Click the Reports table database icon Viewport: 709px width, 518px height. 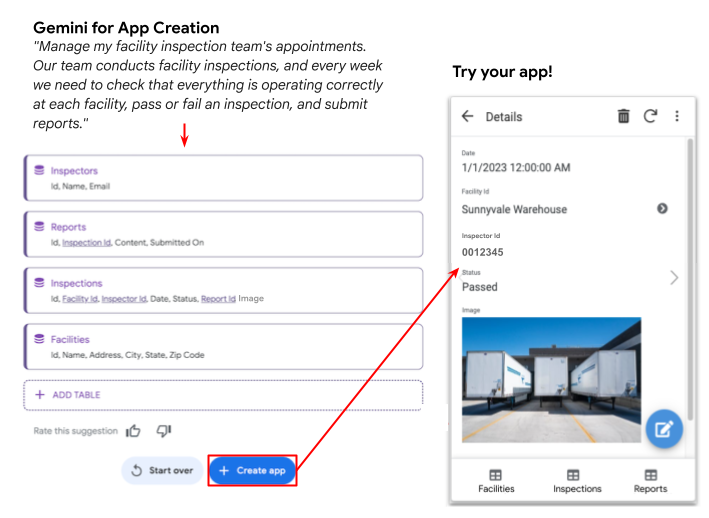(x=39, y=226)
